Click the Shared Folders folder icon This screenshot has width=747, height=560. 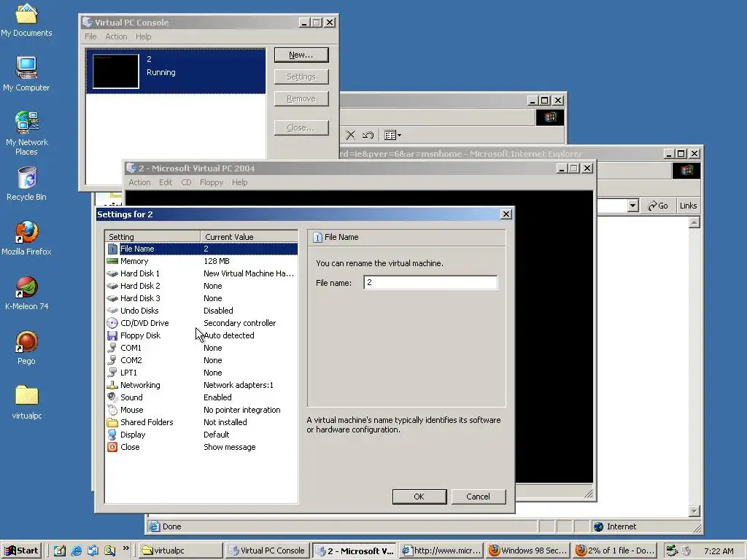[112, 422]
